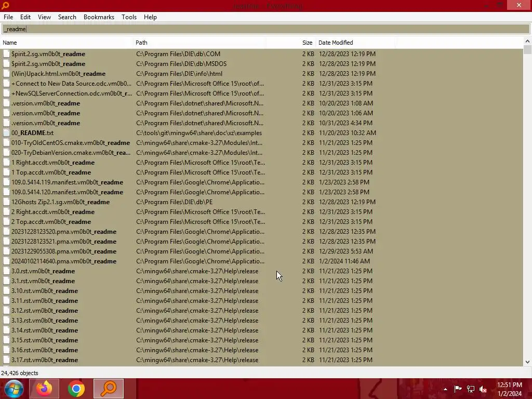The height and width of the screenshot is (399, 532).
Task: Click file icon of 1 Right.accdt.vm0b0t_readme
Action: coord(6,163)
